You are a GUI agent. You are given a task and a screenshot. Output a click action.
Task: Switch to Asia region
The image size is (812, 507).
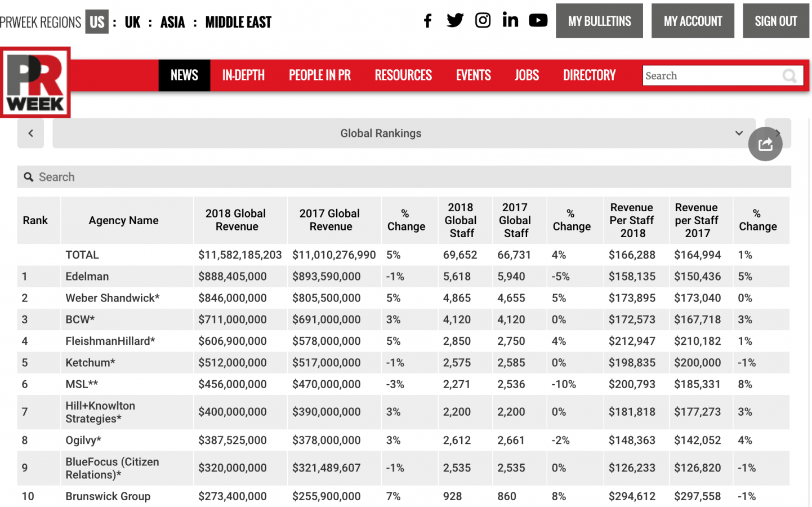pos(172,22)
